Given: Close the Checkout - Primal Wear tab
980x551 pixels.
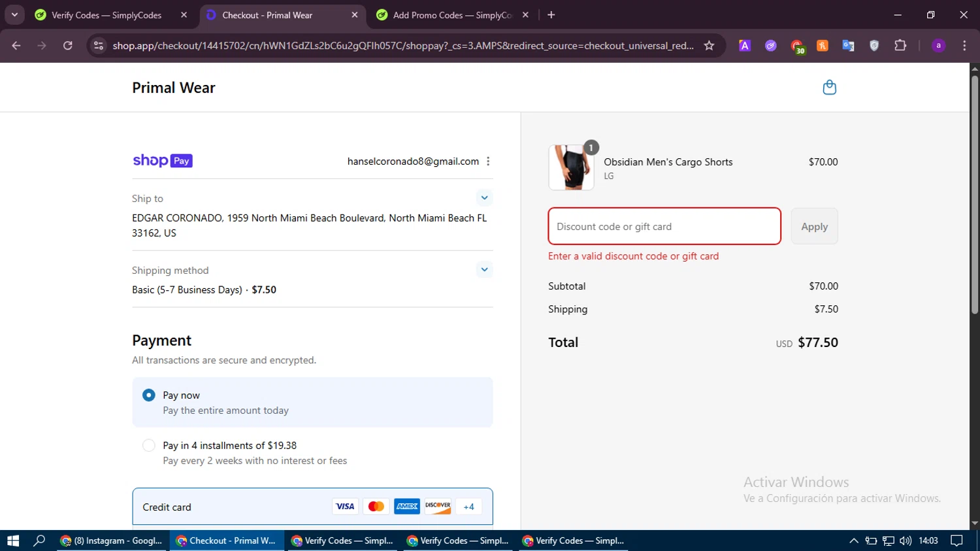Looking at the screenshot, I should point(355,15).
